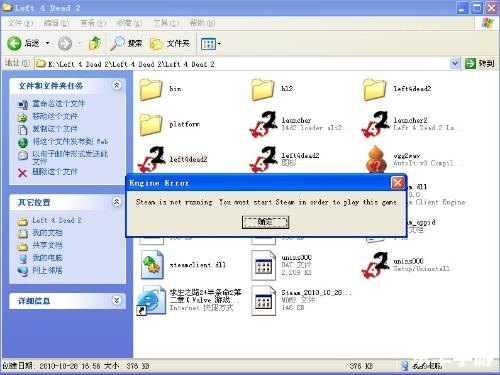Open the Help menu in menu bar

[202, 23]
